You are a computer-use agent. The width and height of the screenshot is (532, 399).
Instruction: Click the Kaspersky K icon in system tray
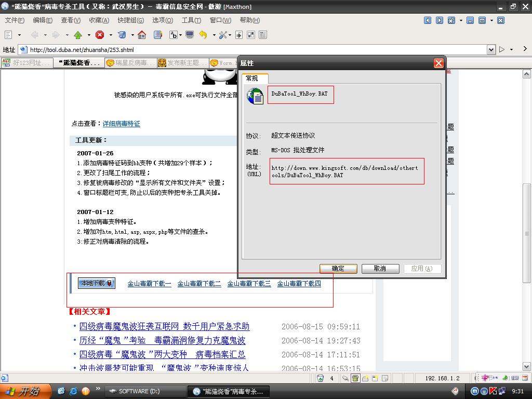pyautogui.click(x=493, y=391)
